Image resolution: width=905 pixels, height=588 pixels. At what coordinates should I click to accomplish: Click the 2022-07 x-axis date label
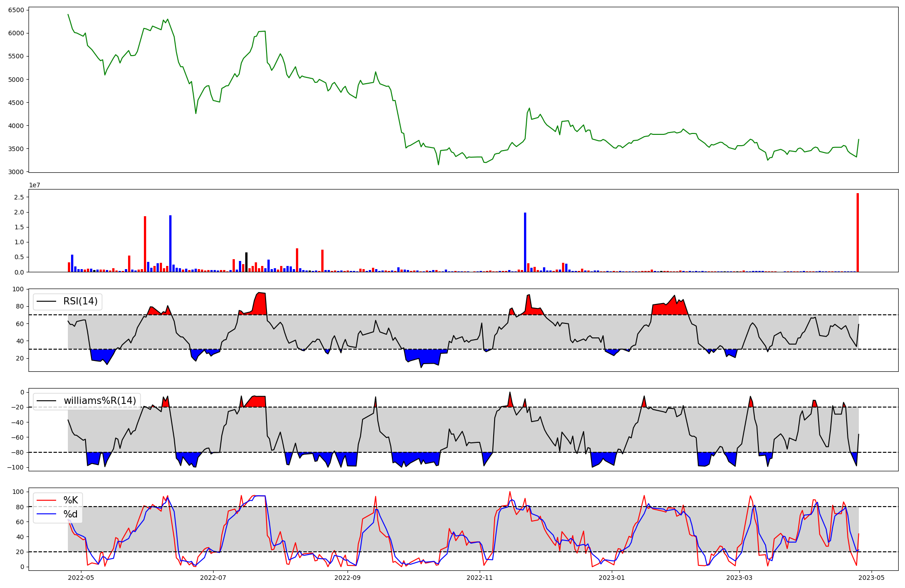[213, 578]
